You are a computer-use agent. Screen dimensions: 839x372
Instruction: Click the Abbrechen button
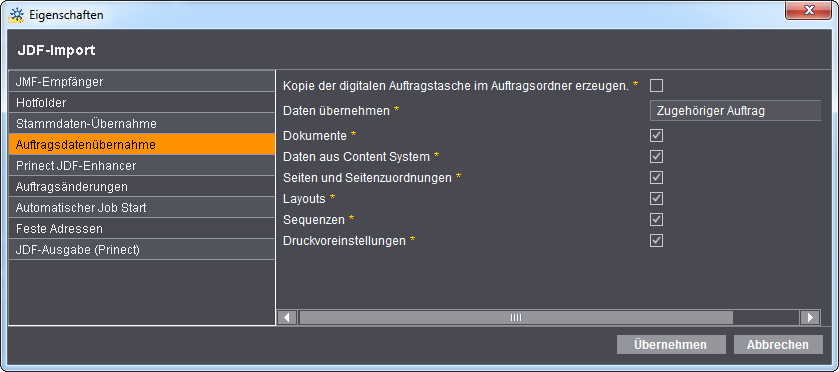(778, 345)
